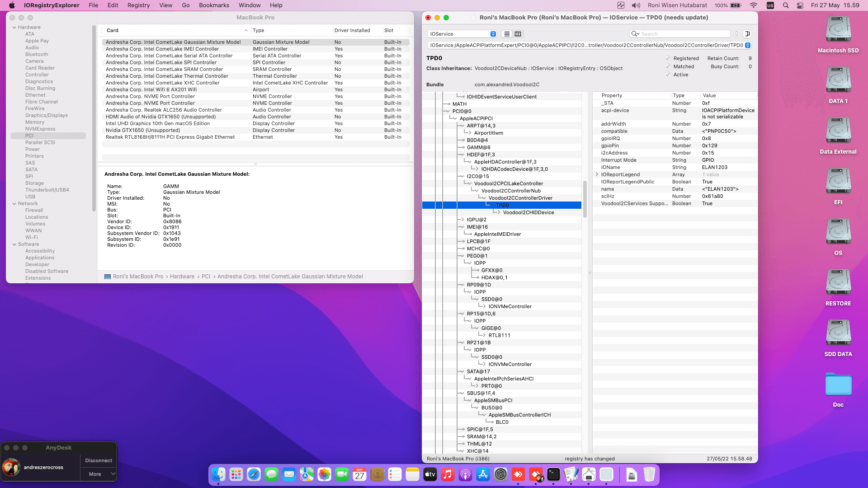The image size is (868, 488).
Task: Open Apple TV from the dock
Action: [x=430, y=474]
